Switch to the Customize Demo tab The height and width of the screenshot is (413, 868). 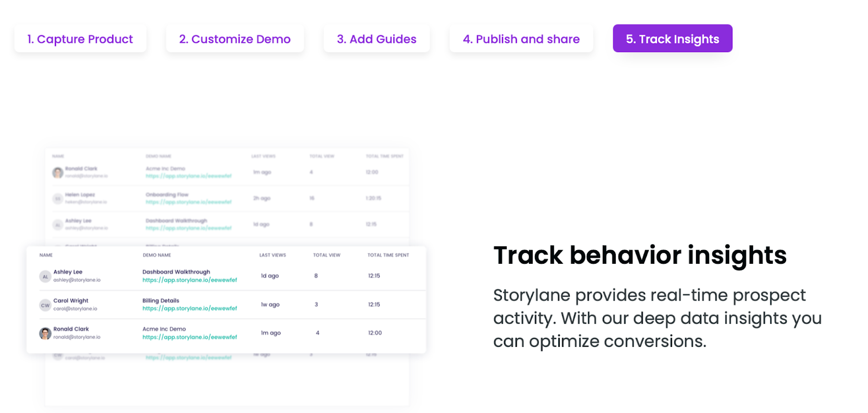(x=235, y=39)
